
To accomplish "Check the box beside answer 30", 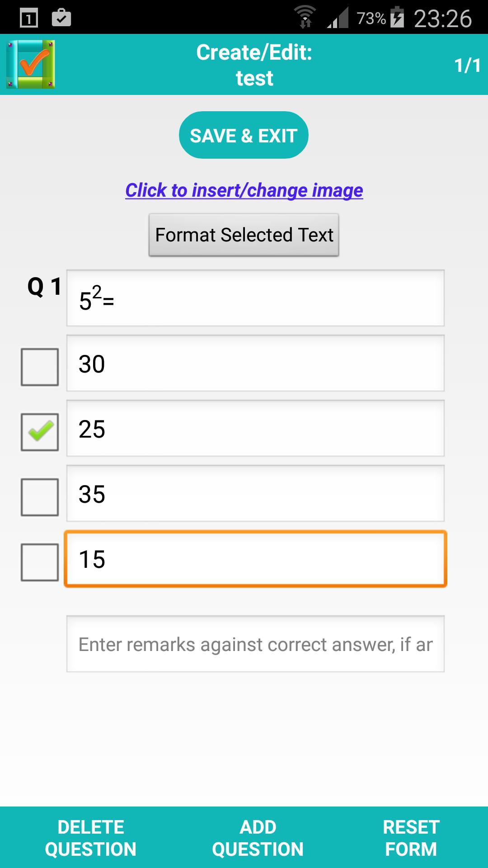I will pos(40,367).
